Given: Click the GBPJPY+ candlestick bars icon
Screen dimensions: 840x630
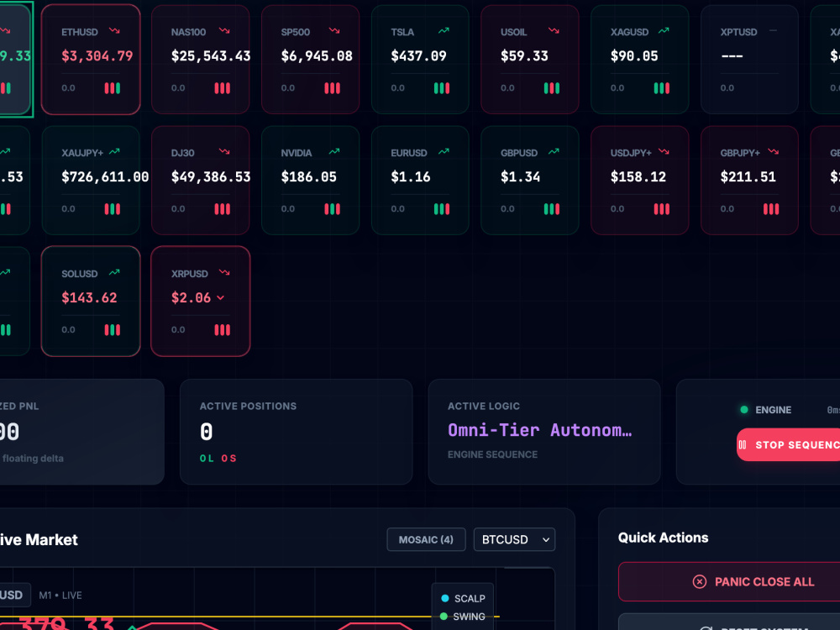Looking at the screenshot, I should coord(771,209).
